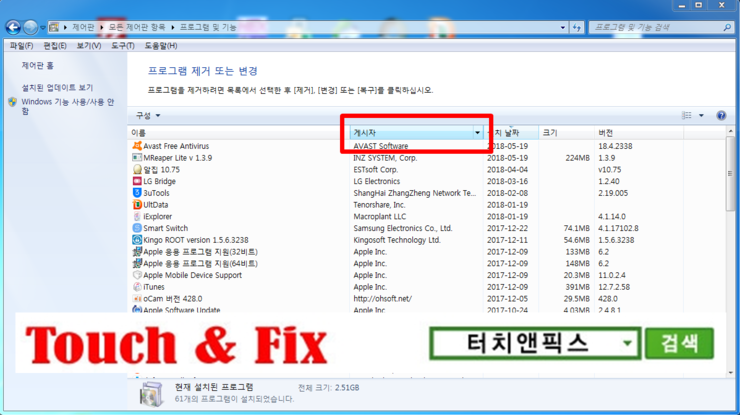Click version 4.1.17102.8 of Smart Switch
The width and height of the screenshot is (740, 415).
click(618, 229)
